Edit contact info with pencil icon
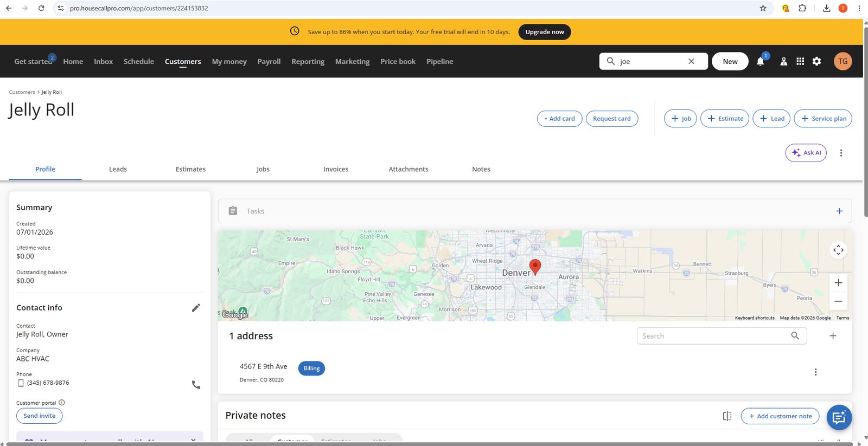Viewport: 868px width, 446px height. pyautogui.click(x=196, y=308)
